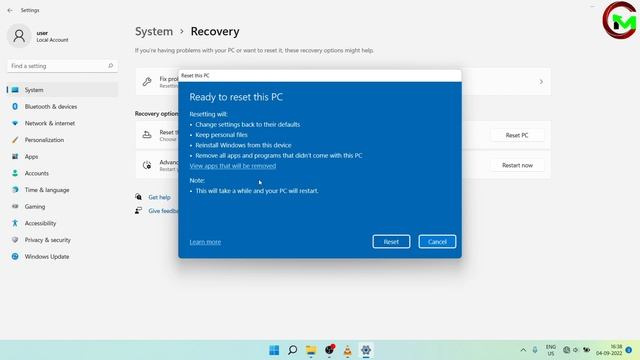Open View apps that will be removed link
Image resolution: width=640 pixels, height=360 pixels.
[233, 166]
